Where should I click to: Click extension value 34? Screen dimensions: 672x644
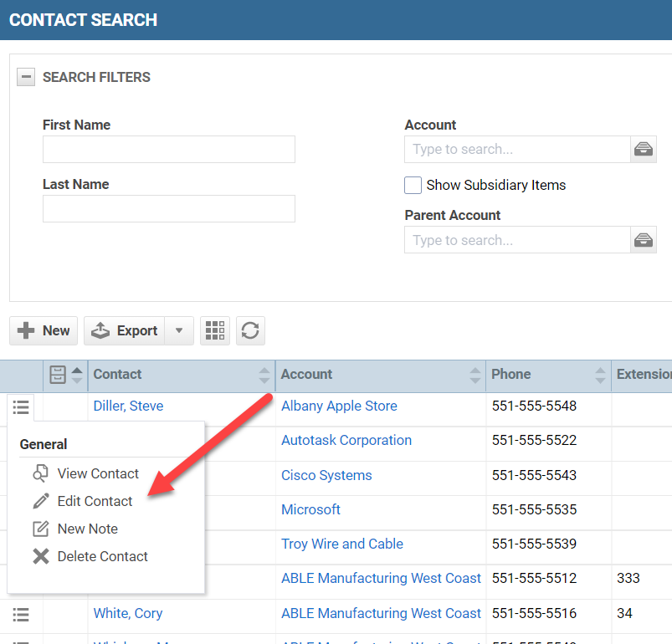pyautogui.click(x=624, y=613)
